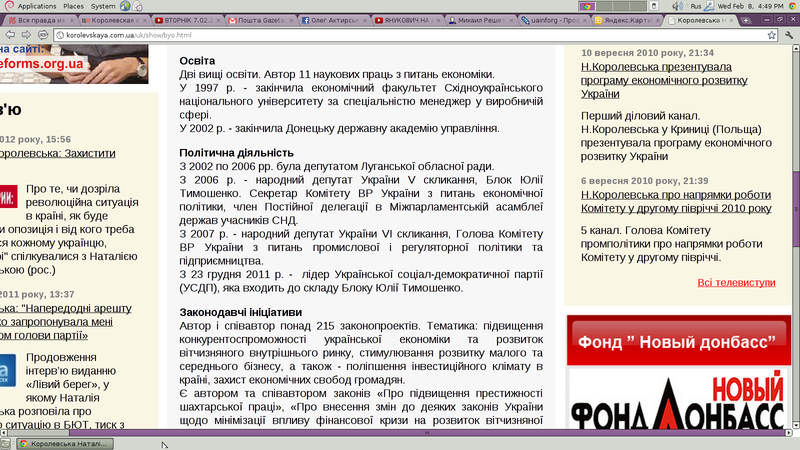Open the Applications menu
This screenshot has height=450, width=800.
tap(37, 6)
